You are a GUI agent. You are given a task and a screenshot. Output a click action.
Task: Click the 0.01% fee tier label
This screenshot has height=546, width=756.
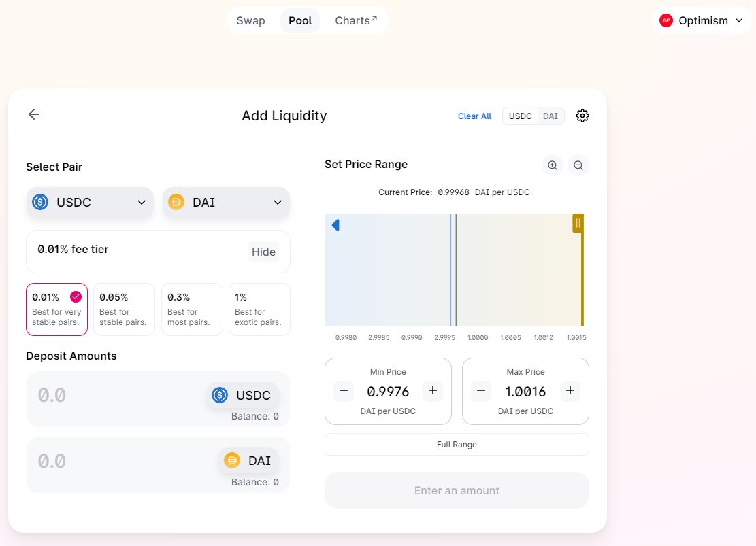click(73, 249)
